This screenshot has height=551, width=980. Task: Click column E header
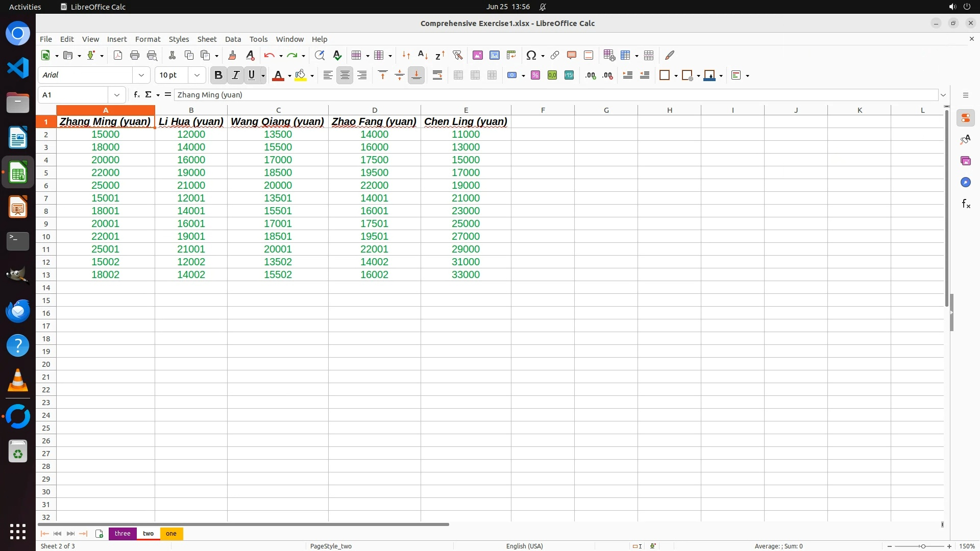(465, 110)
